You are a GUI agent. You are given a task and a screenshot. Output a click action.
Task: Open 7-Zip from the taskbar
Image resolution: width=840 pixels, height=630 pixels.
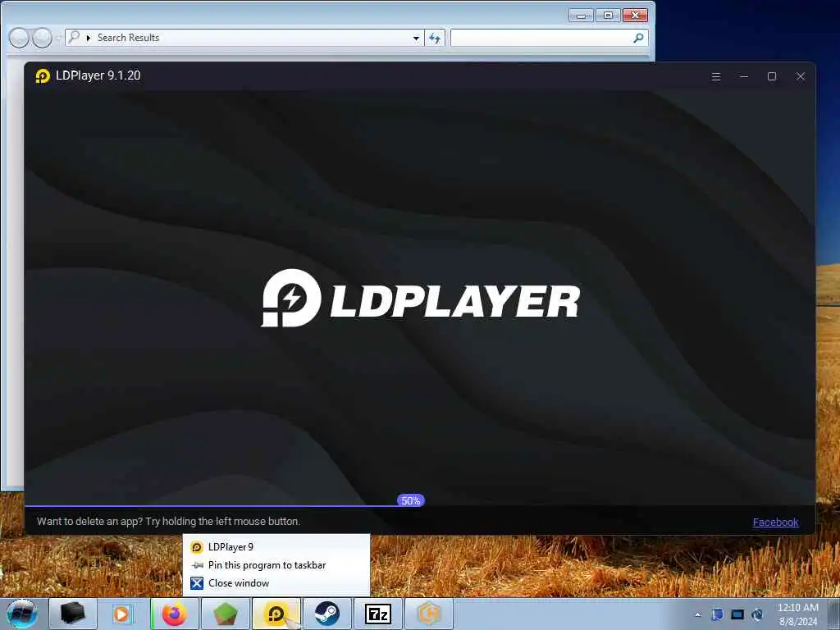(377, 614)
